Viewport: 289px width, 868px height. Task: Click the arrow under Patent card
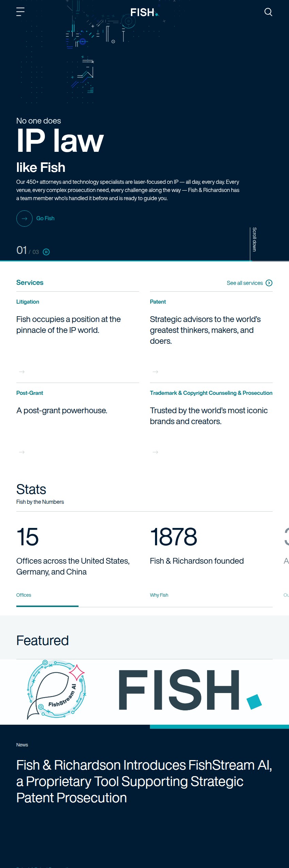point(155,372)
